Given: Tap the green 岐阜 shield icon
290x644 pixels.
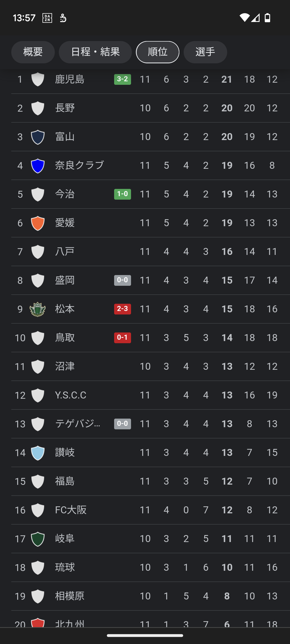Looking at the screenshot, I should click(x=38, y=539).
